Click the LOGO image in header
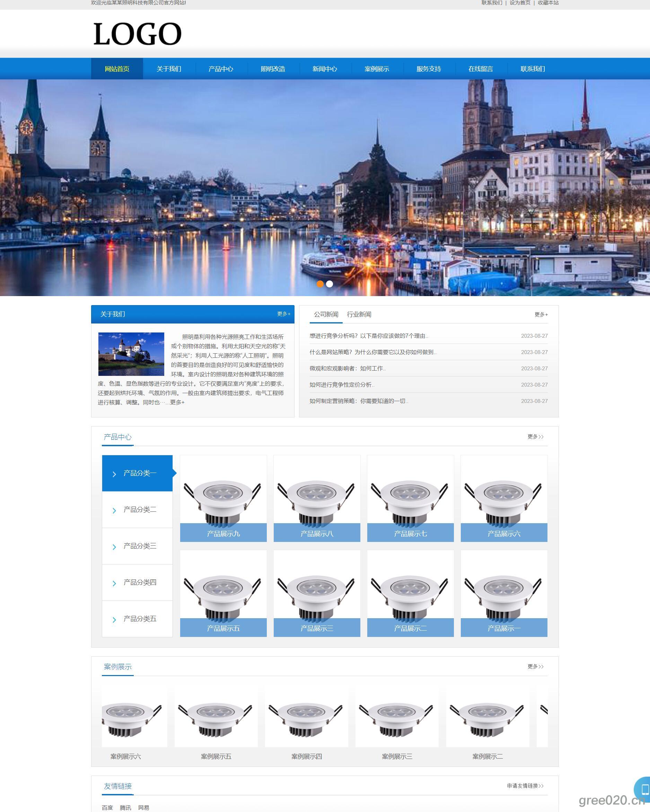 (137, 34)
